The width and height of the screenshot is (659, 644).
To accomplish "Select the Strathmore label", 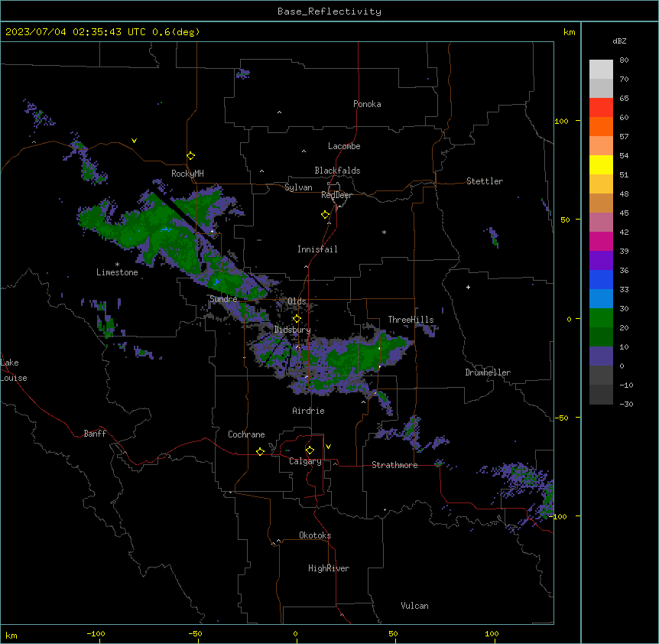I will coord(394,465).
